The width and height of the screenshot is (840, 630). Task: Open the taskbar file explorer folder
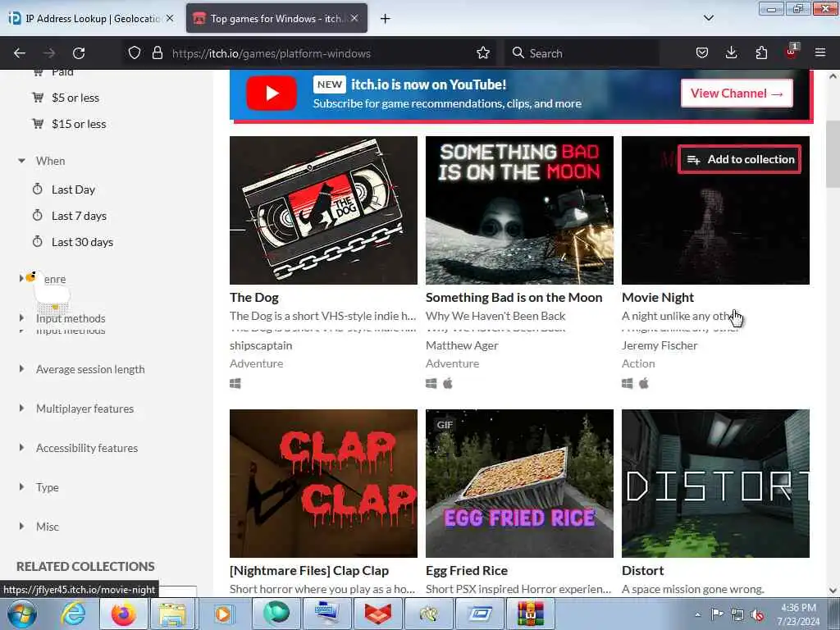(172, 614)
